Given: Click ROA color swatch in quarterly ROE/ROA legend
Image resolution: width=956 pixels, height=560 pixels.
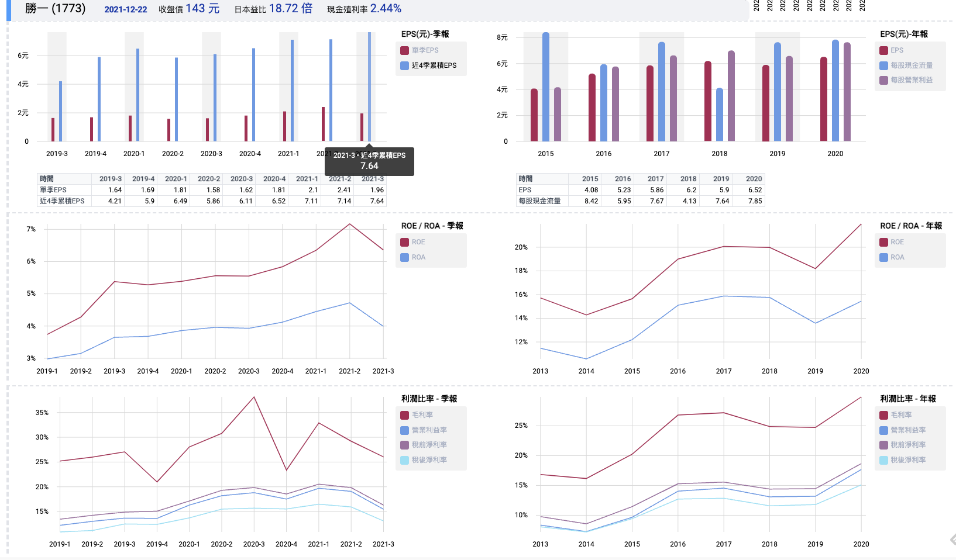Looking at the screenshot, I should 404,257.
